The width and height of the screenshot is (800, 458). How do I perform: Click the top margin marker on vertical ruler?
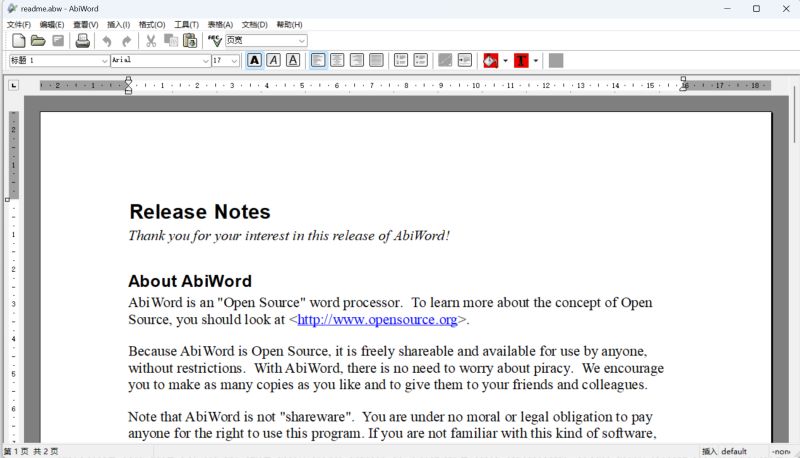click(8, 199)
